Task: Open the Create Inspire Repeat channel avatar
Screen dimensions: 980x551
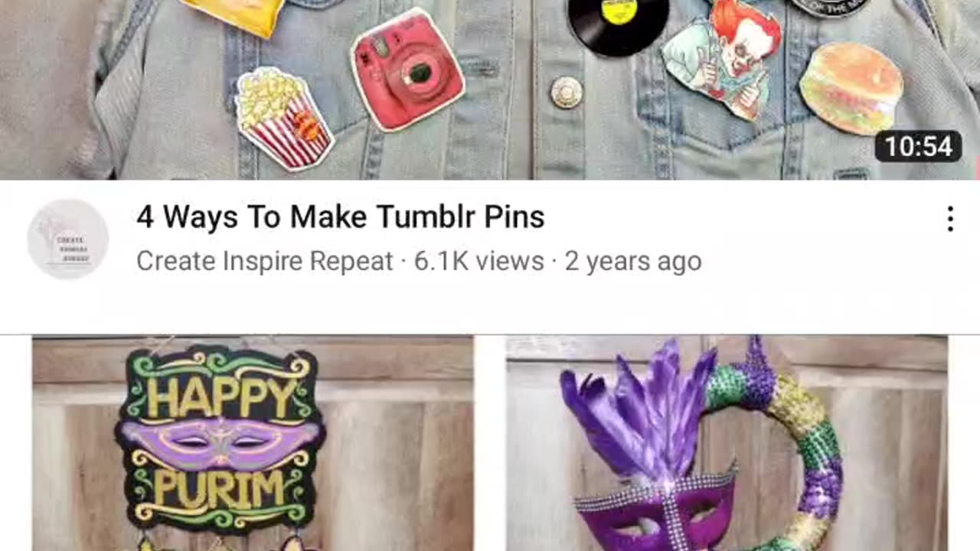Action: point(67,239)
